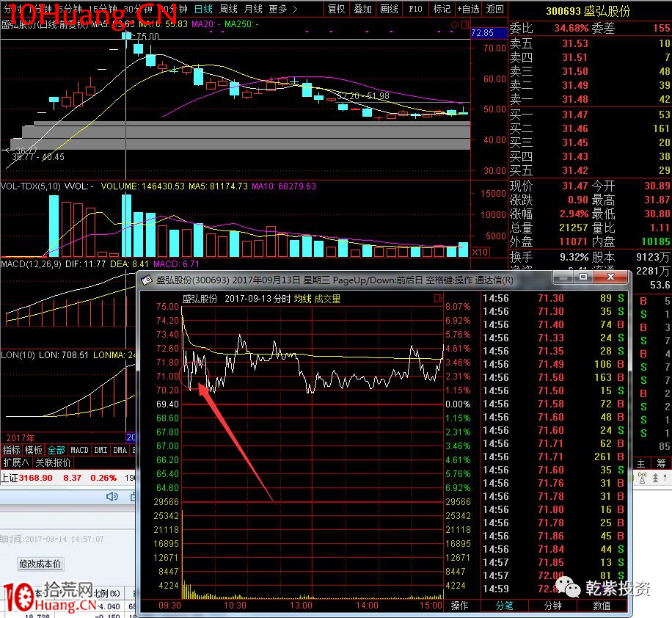The width and height of the screenshot is (672, 618).
Task: Click the popup window's title icon
Action: [147, 280]
